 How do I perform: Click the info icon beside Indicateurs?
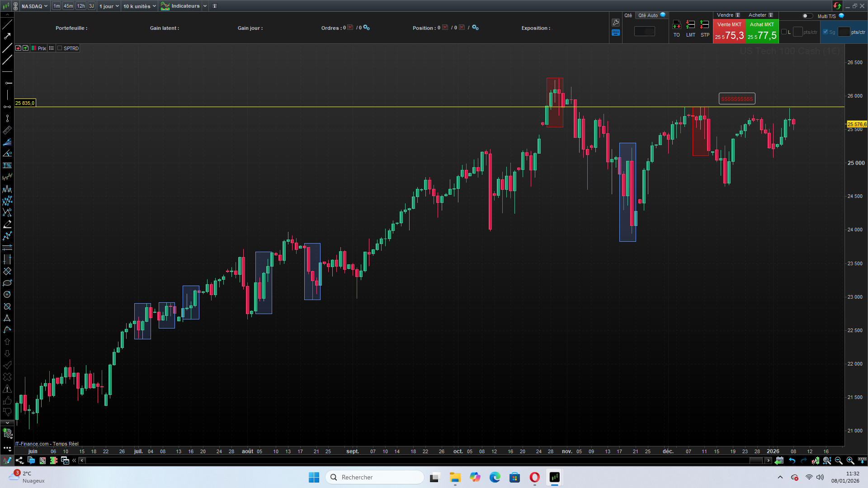(x=215, y=6)
